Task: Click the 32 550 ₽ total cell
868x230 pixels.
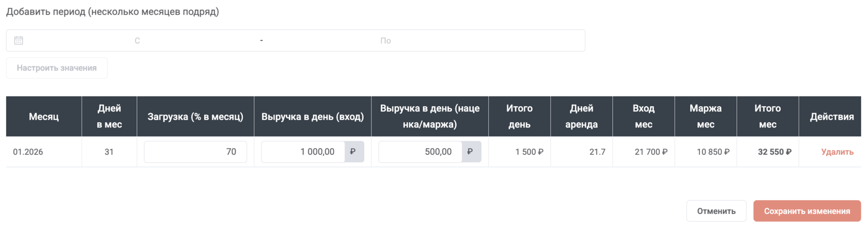Action: (x=774, y=152)
